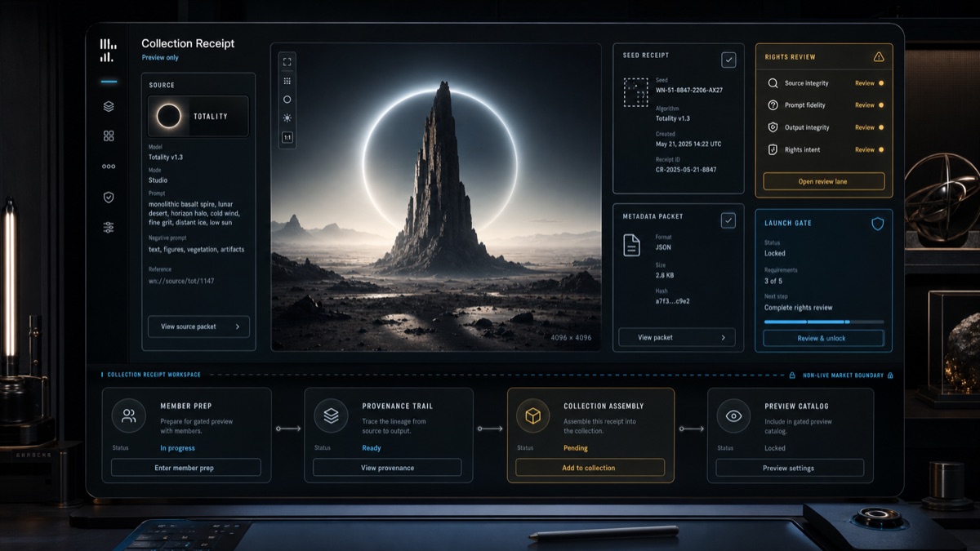Click the Member Prep people icon
Viewport: 980px width, 551px height.
point(128,415)
